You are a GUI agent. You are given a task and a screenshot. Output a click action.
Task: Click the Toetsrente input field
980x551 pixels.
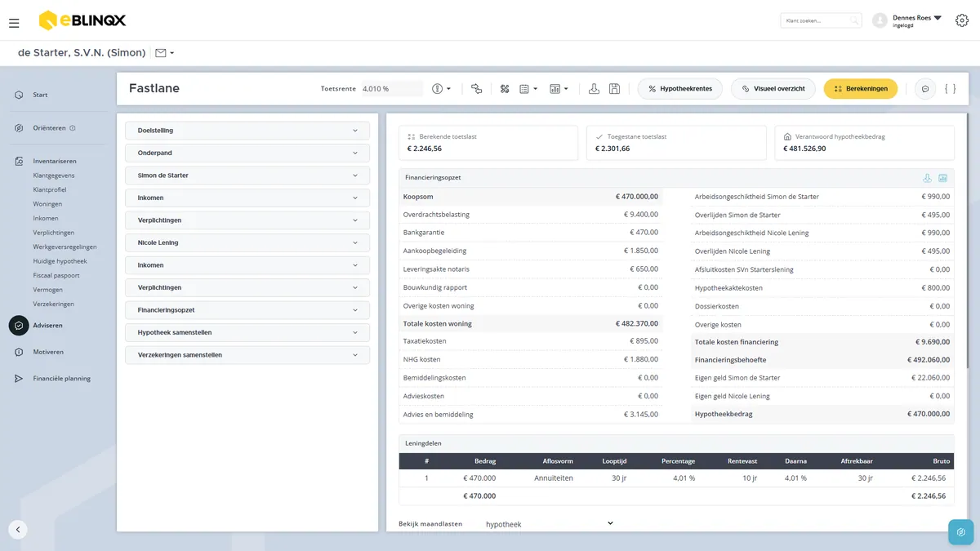pos(392,89)
